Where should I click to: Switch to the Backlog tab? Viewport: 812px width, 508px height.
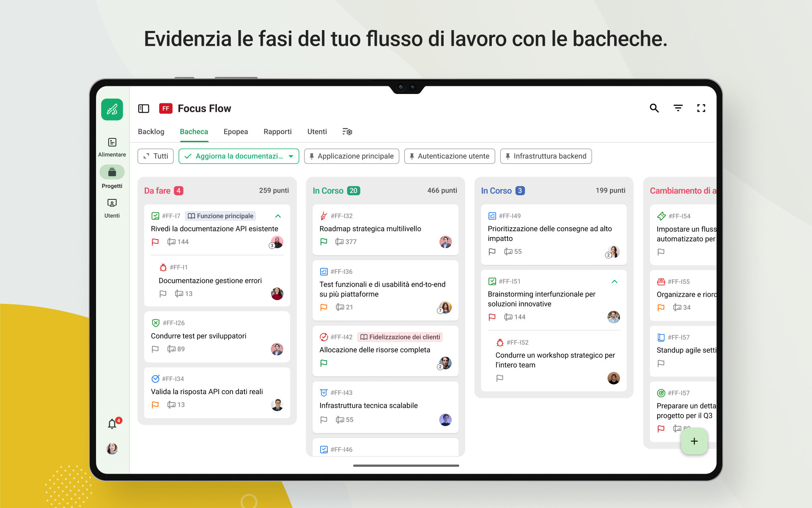point(151,132)
